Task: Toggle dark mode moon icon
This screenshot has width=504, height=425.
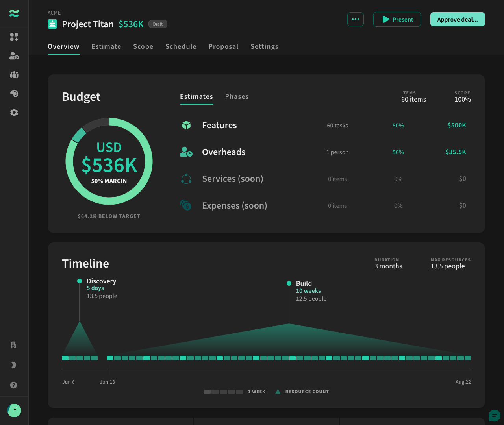Action: point(14,365)
